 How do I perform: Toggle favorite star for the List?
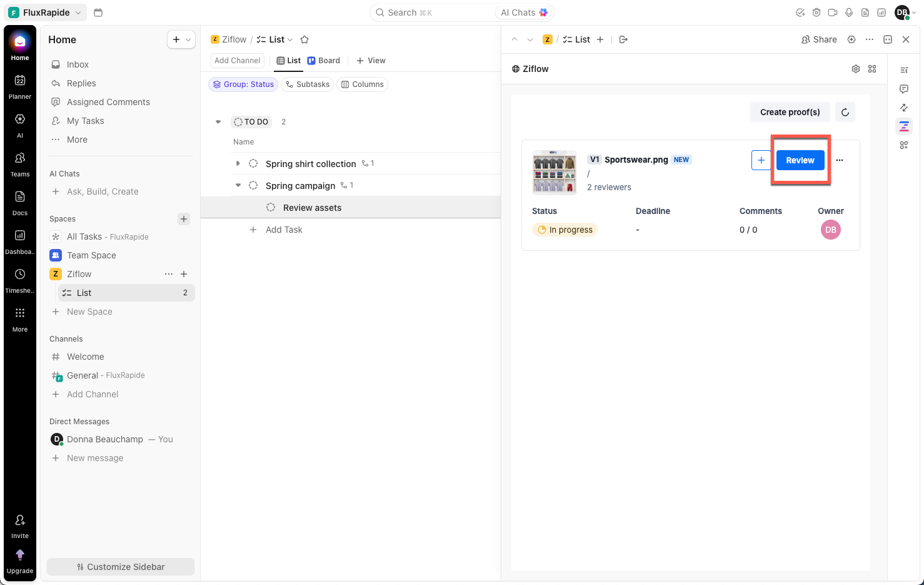click(x=304, y=39)
